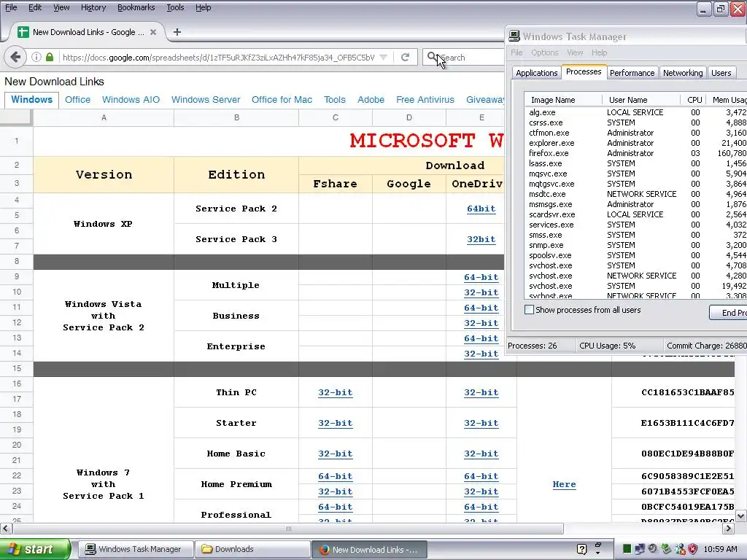Click Windows Start button

tap(34, 549)
